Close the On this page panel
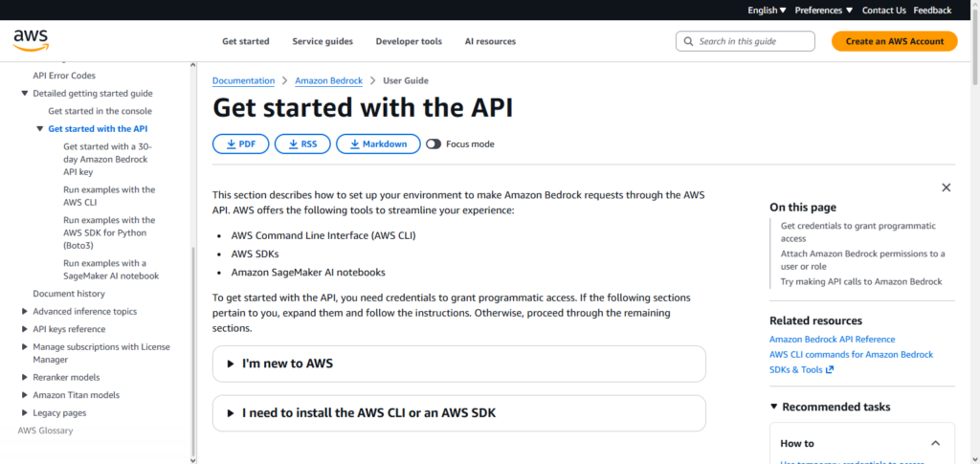 947,188
